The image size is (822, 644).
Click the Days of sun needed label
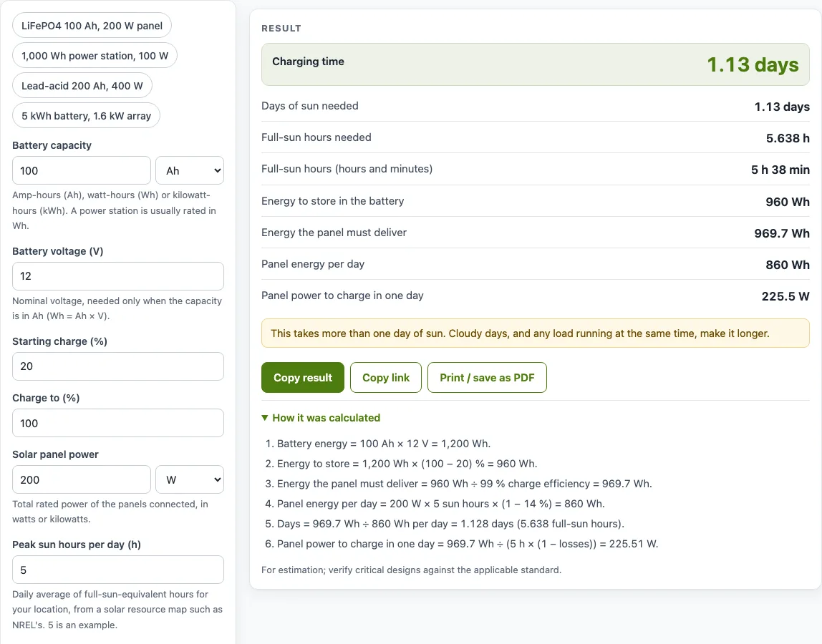(310, 106)
